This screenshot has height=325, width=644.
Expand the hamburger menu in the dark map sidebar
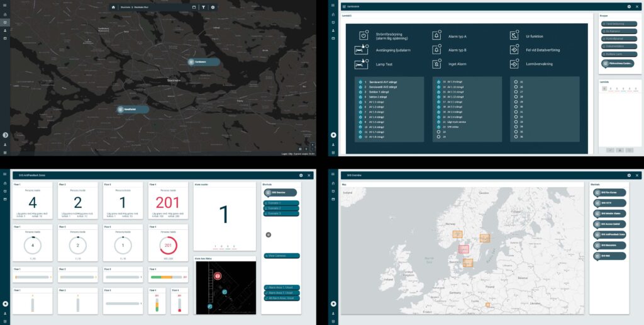[x=6, y=6]
